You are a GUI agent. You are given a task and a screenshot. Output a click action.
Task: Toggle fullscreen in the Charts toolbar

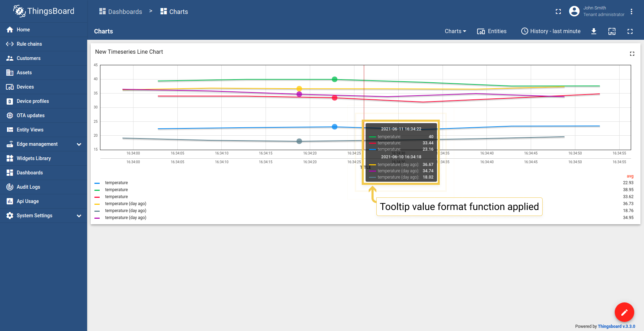click(x=630, y=31)
